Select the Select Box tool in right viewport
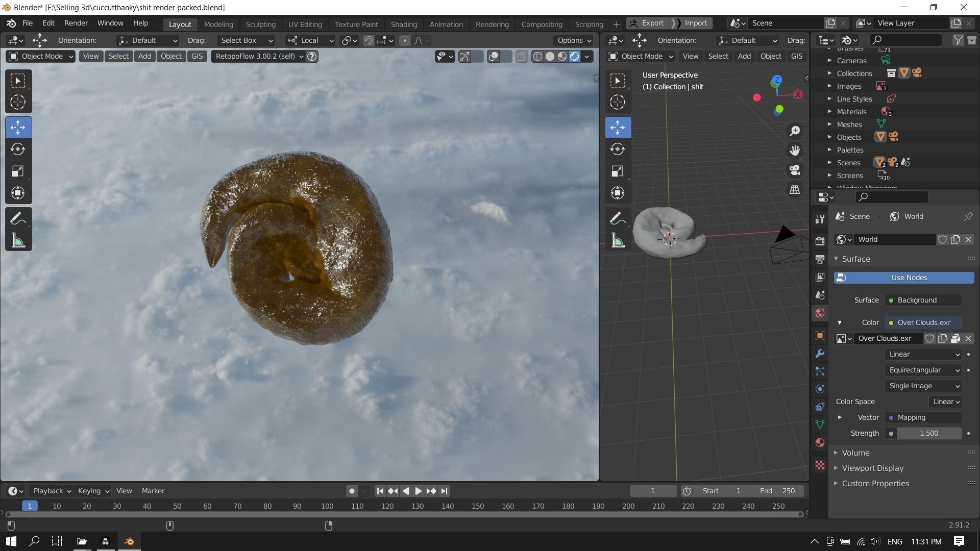Image resolution: width=980 pixels, height=551 pixels. 618,81
